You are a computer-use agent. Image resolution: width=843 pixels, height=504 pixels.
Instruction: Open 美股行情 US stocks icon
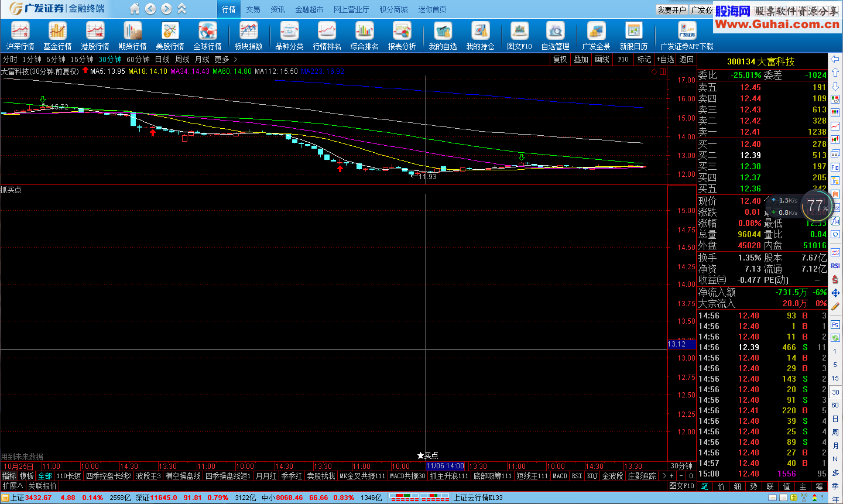[170, 36]
